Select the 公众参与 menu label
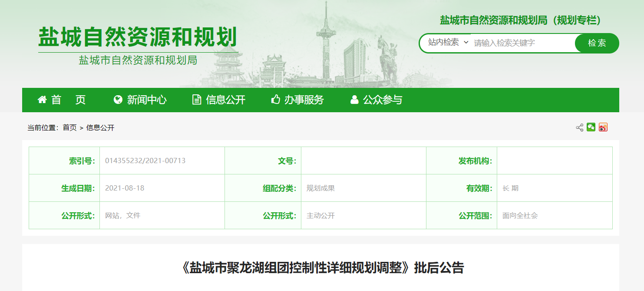 [x=383, y=100]
